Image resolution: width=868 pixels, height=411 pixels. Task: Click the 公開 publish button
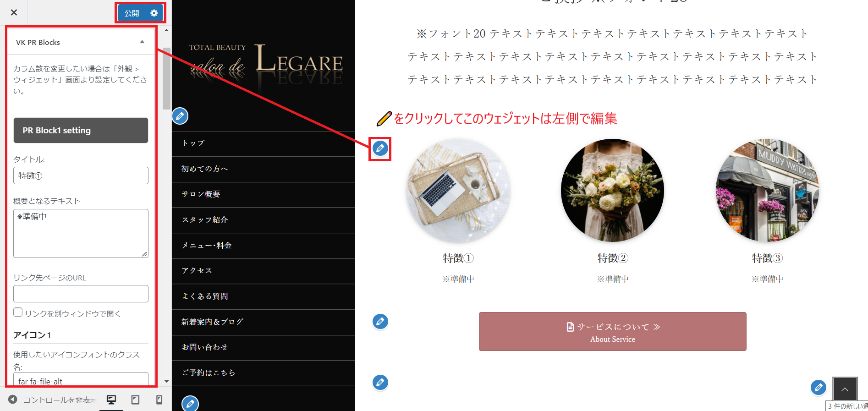(x=132, y=13)
